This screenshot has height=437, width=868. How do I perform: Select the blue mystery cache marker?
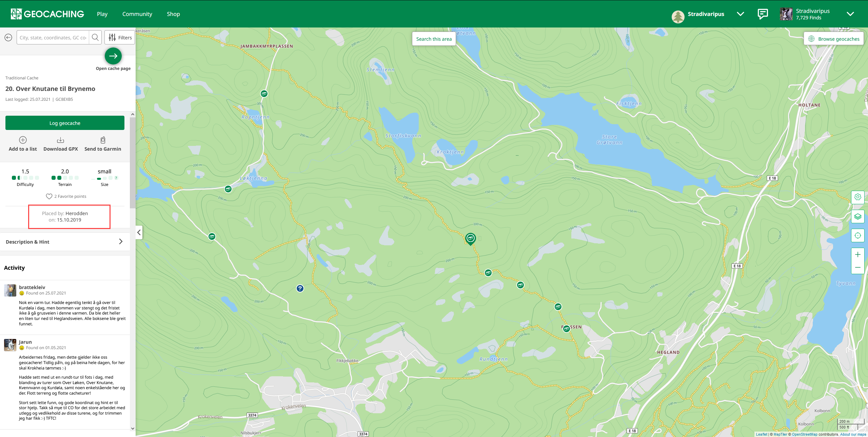[300, 288]
